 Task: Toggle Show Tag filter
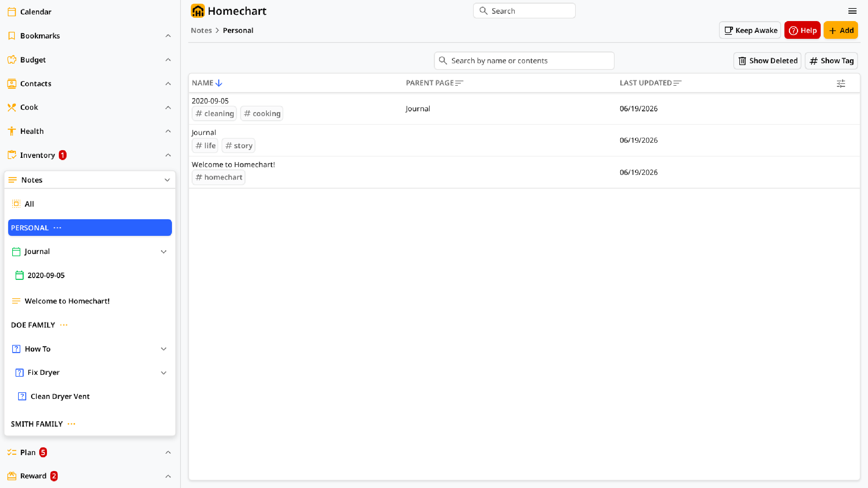831,61
